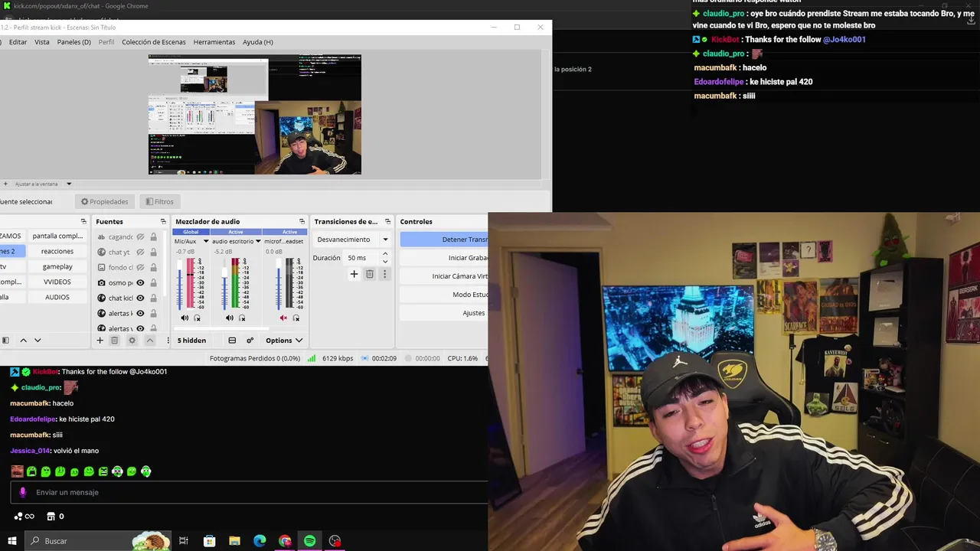
Task: Open Microsoft Edge from the taskbar
Action: (x=260, y=541)
